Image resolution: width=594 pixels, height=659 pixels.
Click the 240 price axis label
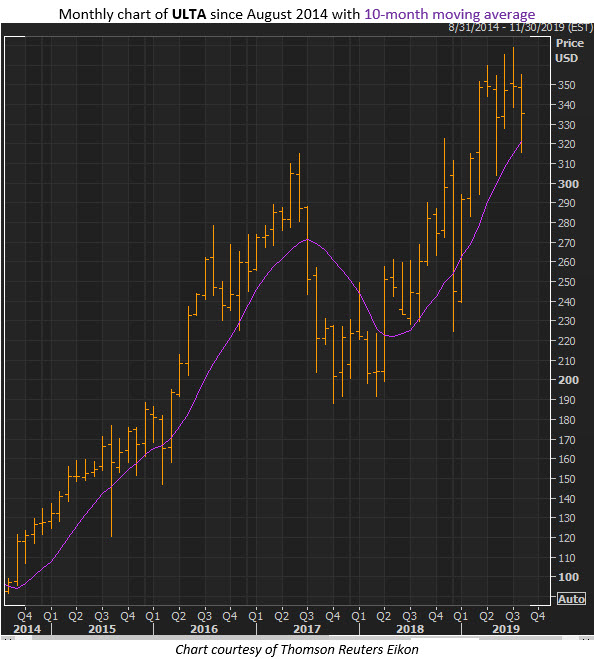[566, 302]
